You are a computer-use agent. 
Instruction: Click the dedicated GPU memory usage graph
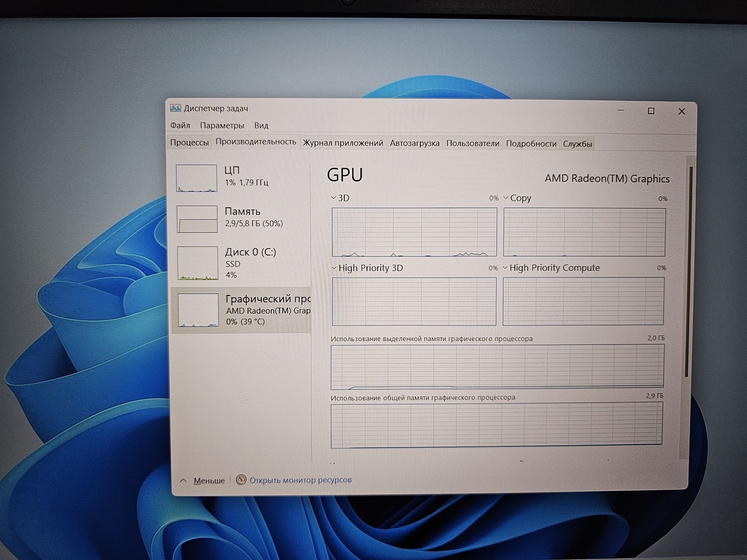click(x=497, y=367)
